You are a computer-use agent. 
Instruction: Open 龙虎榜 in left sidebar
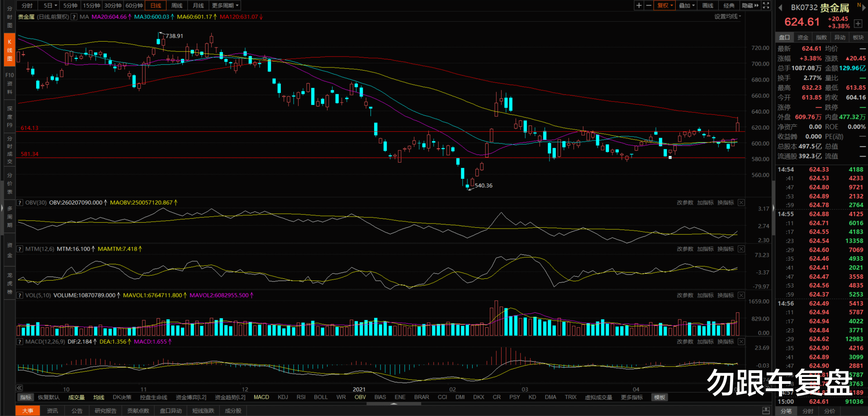[9, 283]
